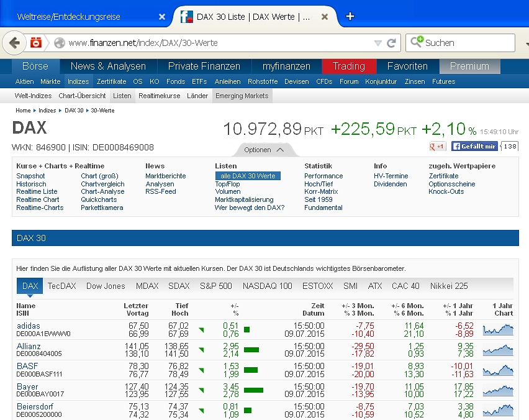This screenshot has width=529, height=420.
Task: Open Beiersdorf stock link
Action: (35, 406)
